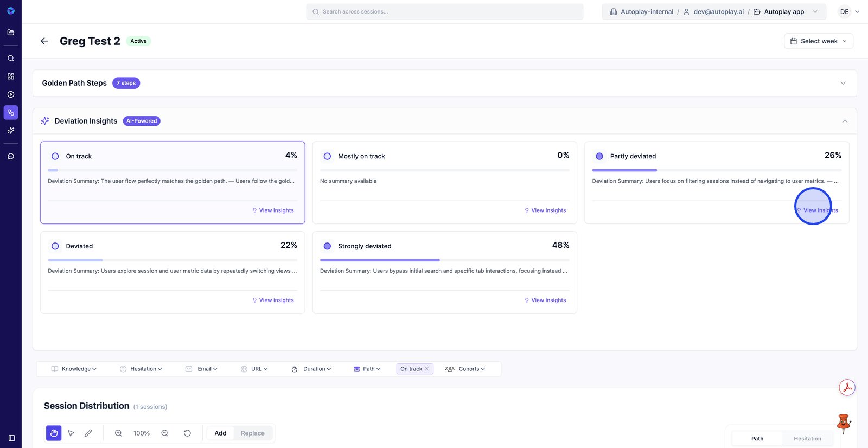Expand the Golden Path Steps section
The image size is (868, 448).
click(x=843, y=83)
